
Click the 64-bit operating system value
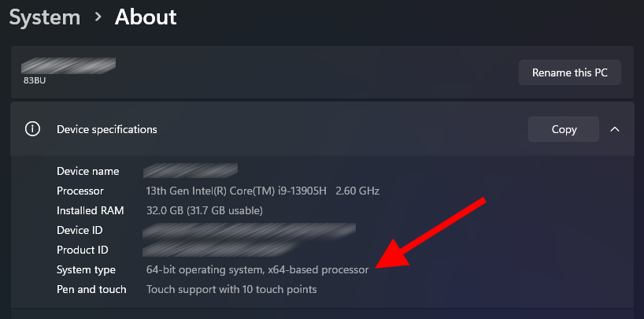pos(257,269)
